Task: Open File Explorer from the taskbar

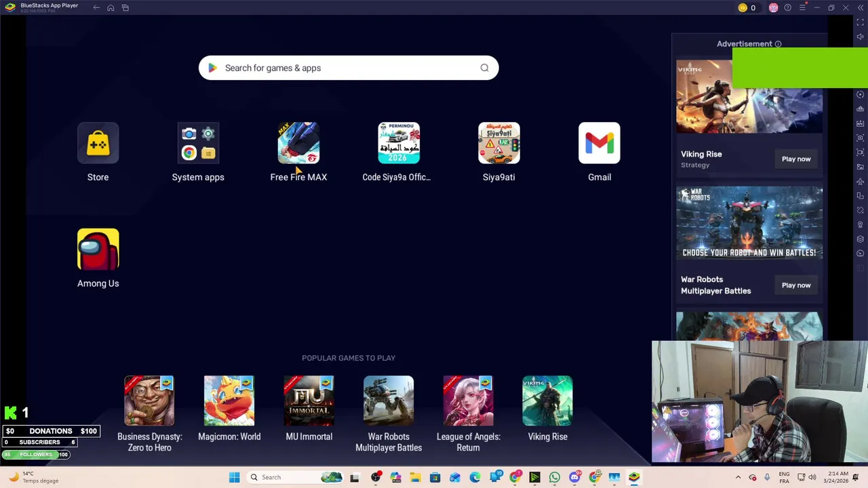Action: click(x=415, y=477)
